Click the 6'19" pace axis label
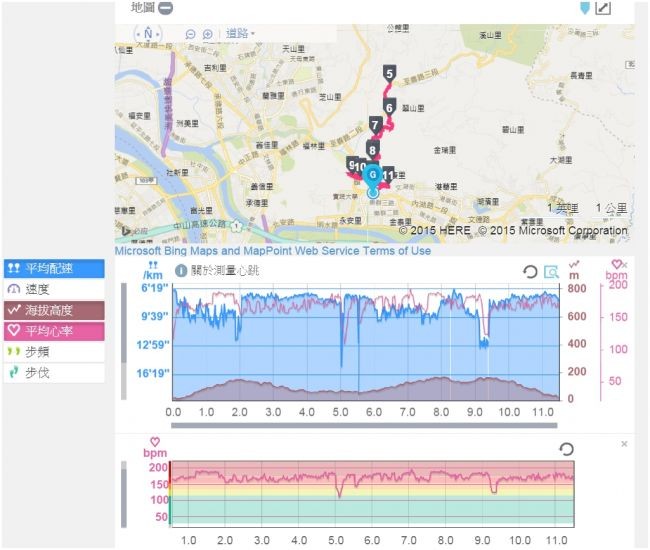Viewport: 650px width, 550px height. pos(155,288)
